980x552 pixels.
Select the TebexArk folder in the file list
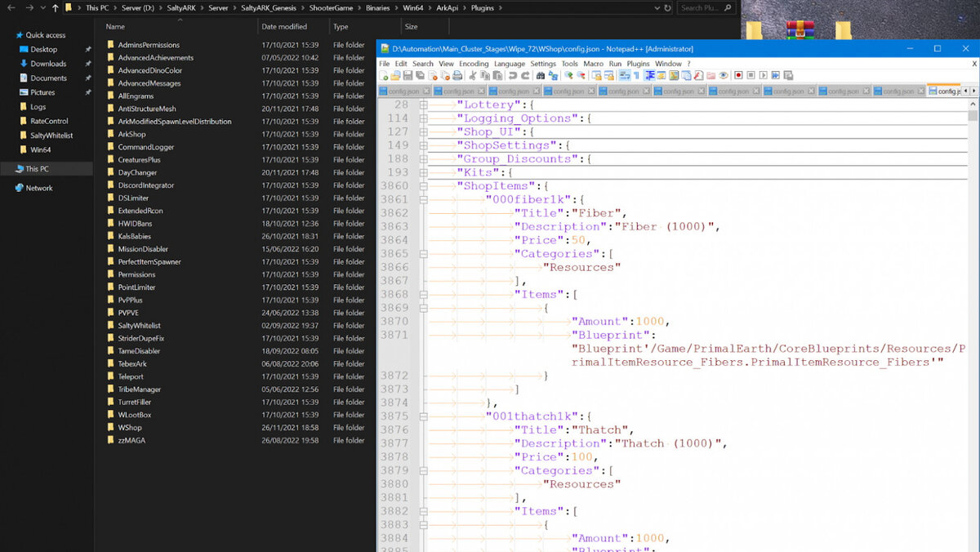point(132,364)
